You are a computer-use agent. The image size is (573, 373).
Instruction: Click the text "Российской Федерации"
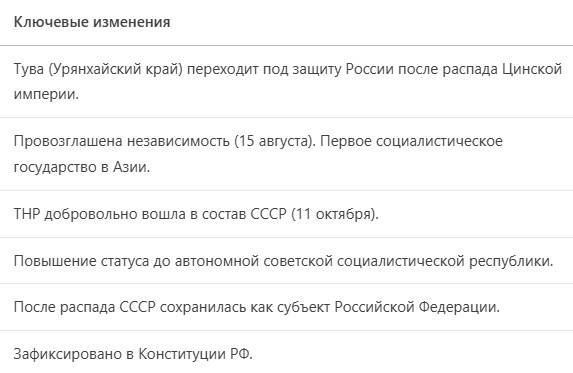click(417, 307)
